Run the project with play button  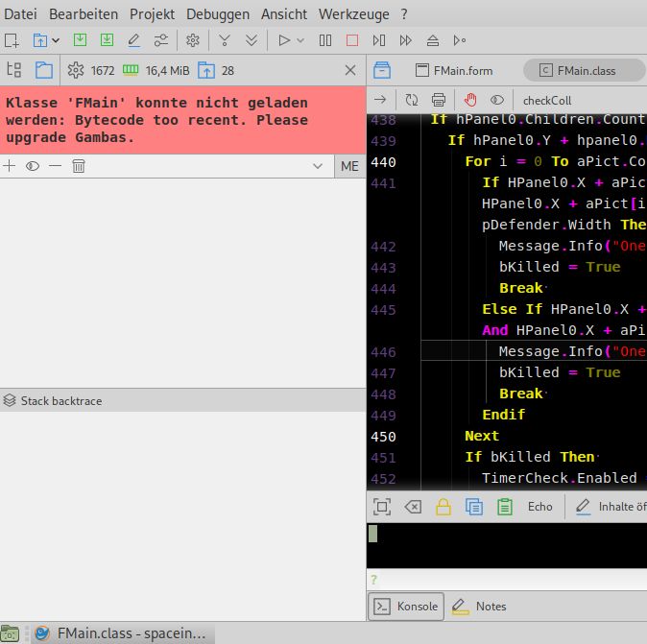(284, 40)
